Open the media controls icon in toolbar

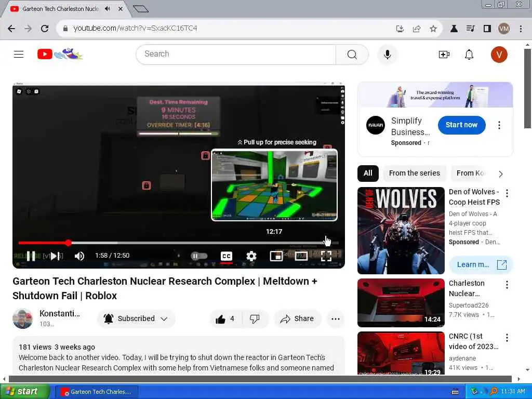pos(470,29)
